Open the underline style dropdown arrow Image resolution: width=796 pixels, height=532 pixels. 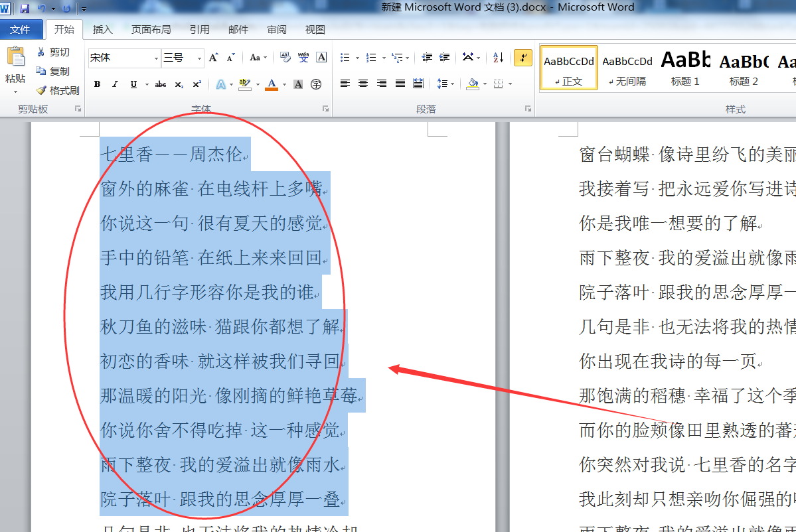click(147, 84)
